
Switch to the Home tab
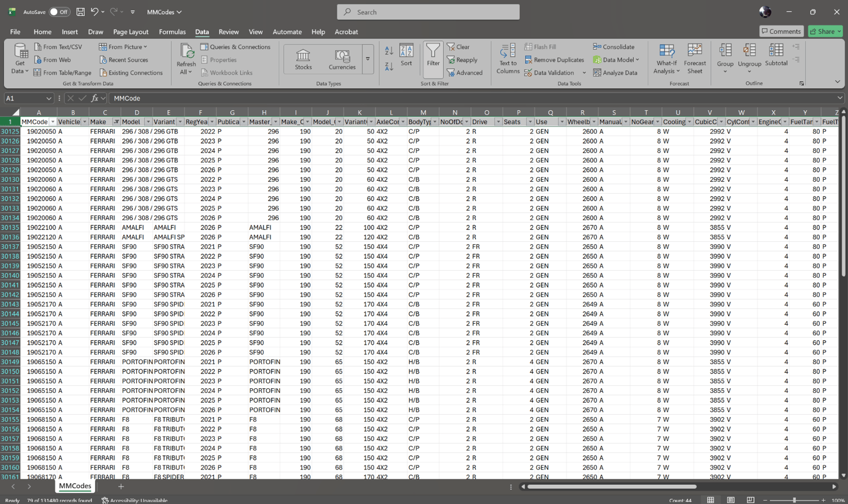coord(42,32)
